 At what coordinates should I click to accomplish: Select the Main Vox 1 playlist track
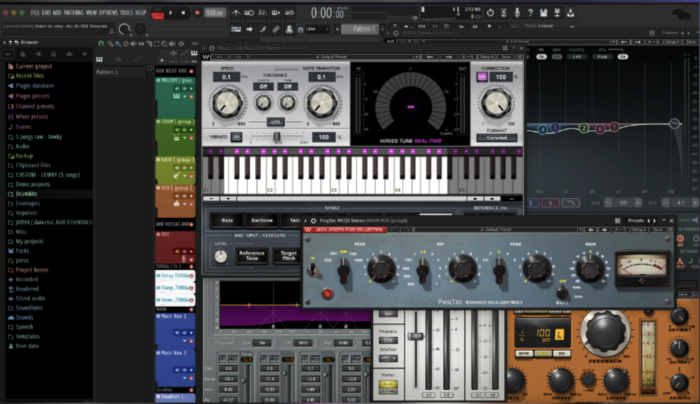pos(175,329)
